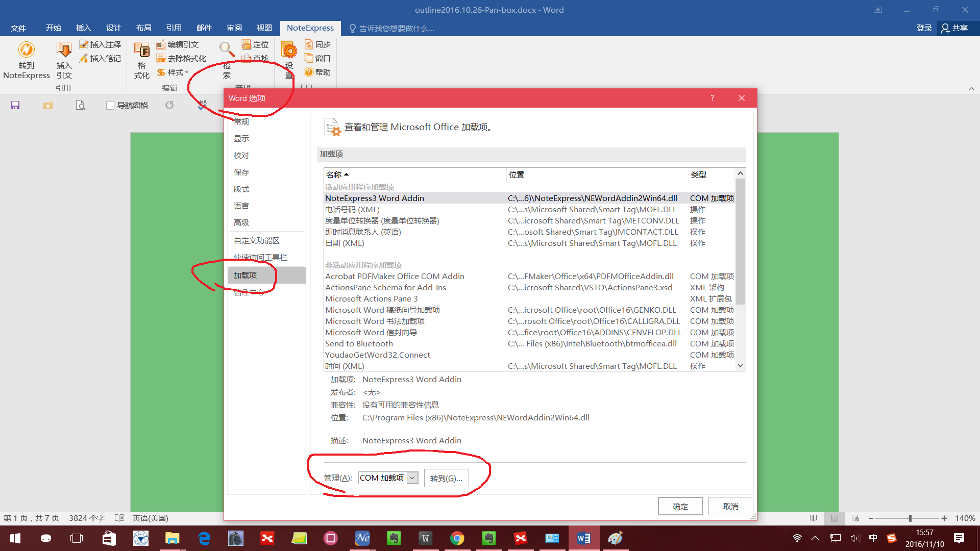Click the dialog help question mark button

[x=712, y=98]
